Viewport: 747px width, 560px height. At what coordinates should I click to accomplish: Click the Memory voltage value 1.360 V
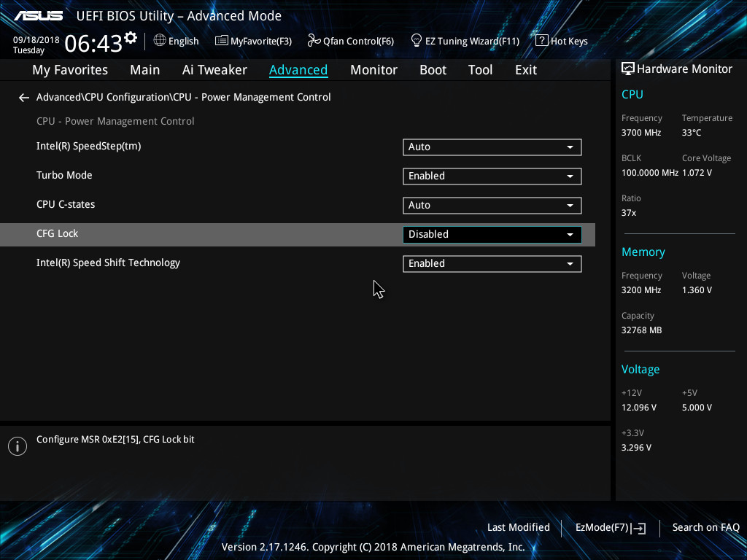[697, 290]
